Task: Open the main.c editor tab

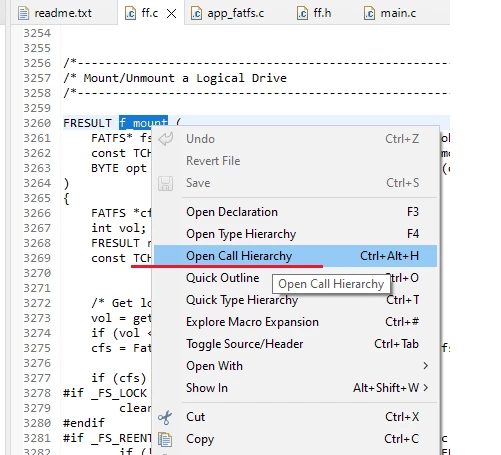Action: point(390,13)
